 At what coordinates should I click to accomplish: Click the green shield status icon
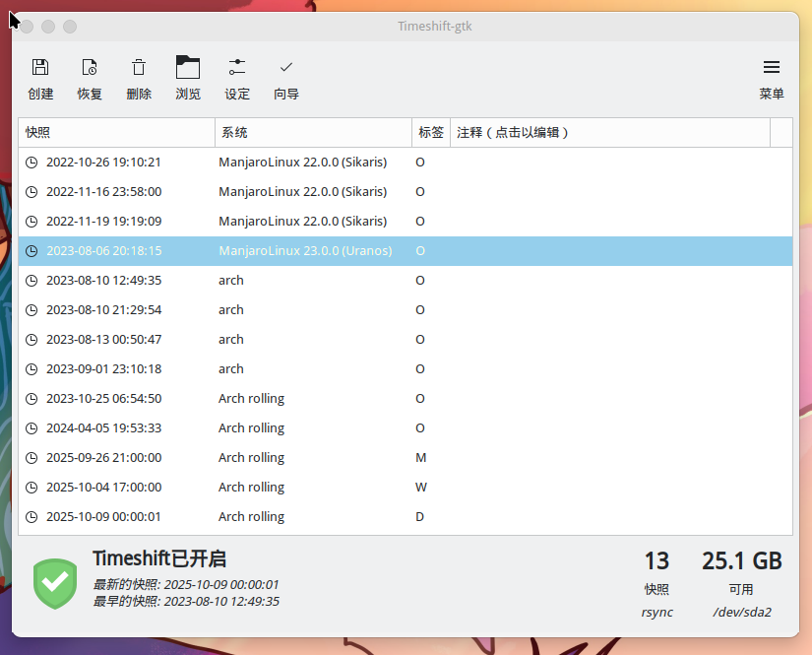[54, 582]
